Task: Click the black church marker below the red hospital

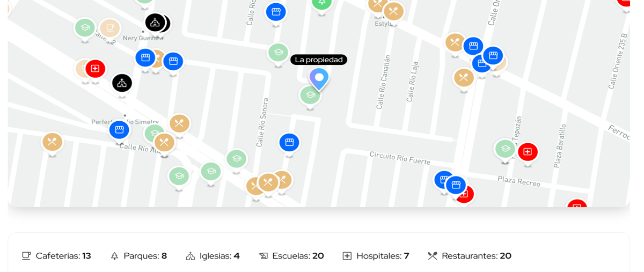Action: click(122, 83)
